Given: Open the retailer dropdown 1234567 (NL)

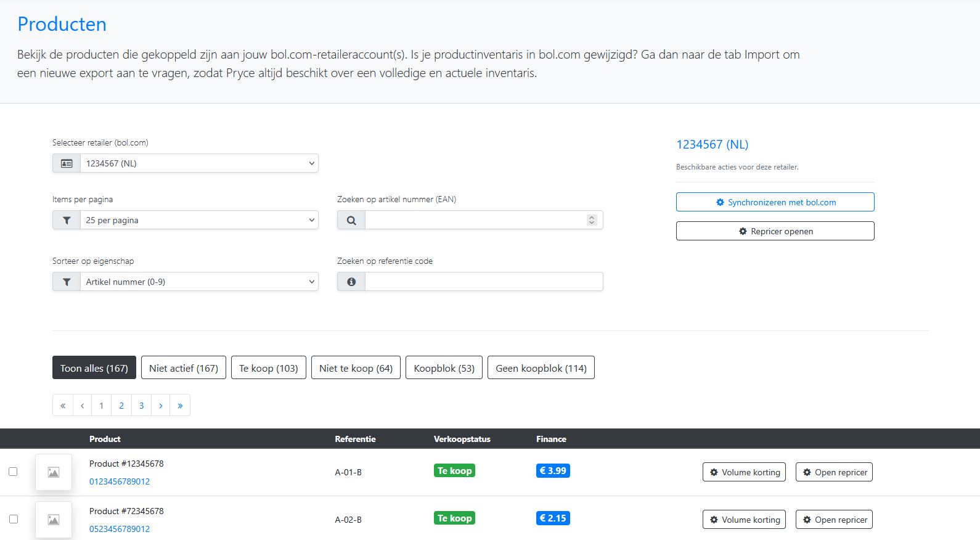Looking at the screenshot, I should point(199,163).
